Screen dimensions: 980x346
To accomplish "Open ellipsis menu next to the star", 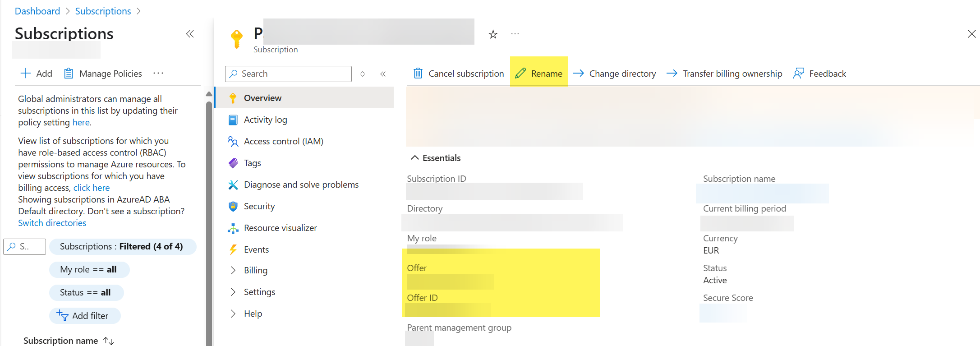I will pos(515,34).
